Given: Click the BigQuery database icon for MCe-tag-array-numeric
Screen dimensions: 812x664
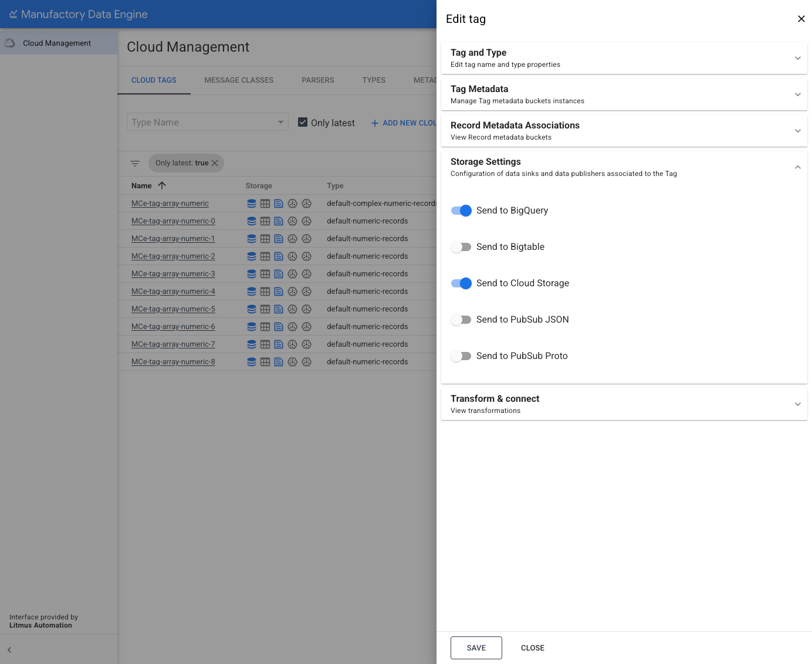Looking at the screenshot, I should (x=252, y=204).
